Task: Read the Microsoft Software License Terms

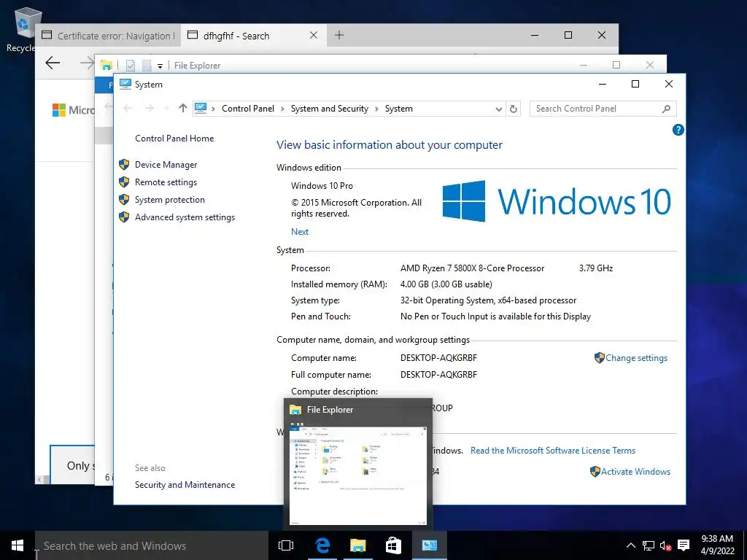Action: click(x=553, y=451)
